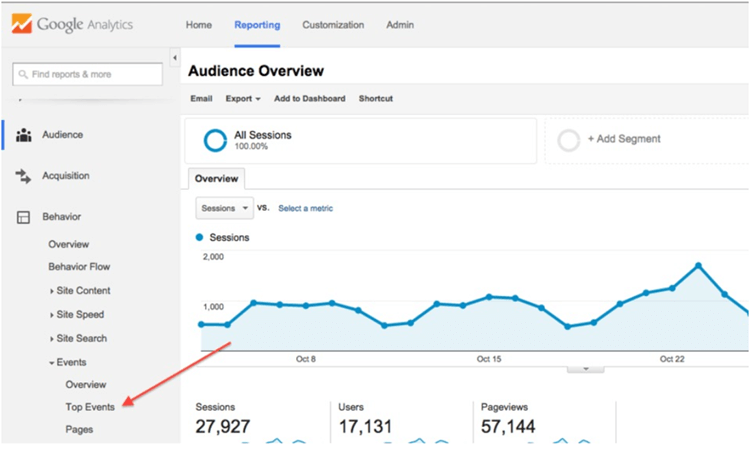Click the search magnifier icon
This screenshot has width=750, height=455.
tap(22, 75)
